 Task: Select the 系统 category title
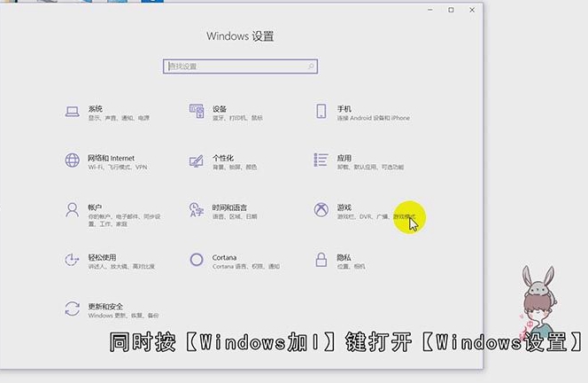96,109
